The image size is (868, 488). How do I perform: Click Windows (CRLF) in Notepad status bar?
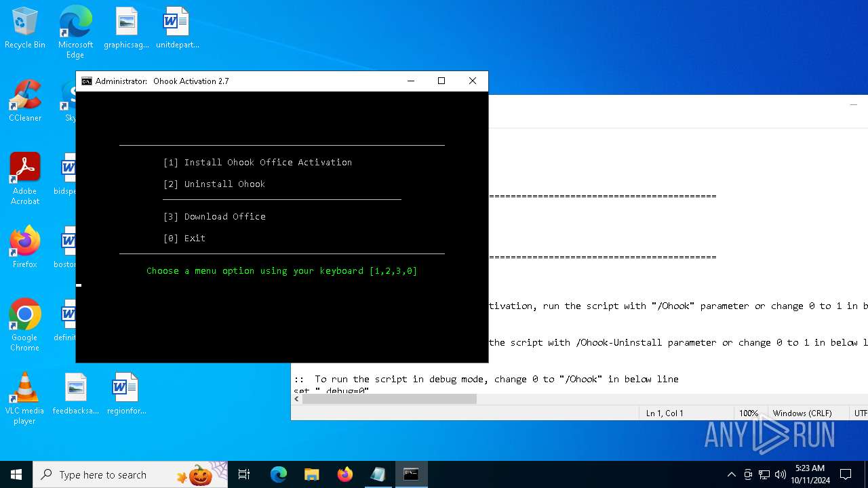click(802, 413)
